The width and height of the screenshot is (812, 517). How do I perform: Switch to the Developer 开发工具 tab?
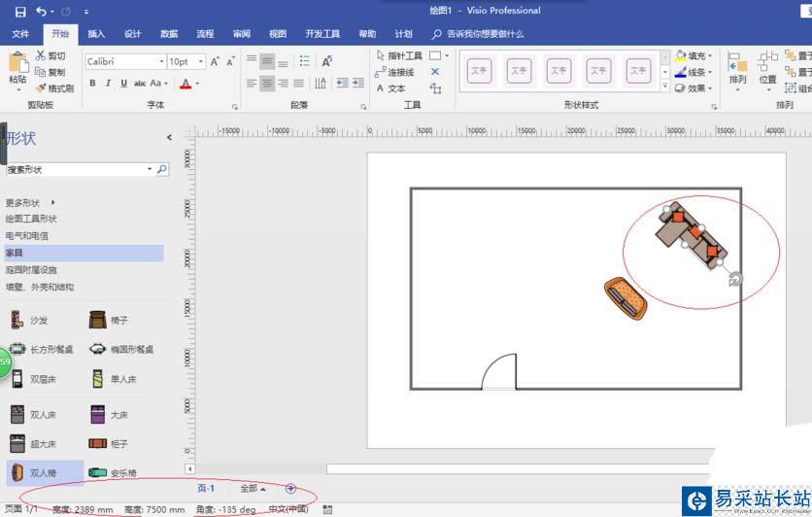click(x=322, y=34)
